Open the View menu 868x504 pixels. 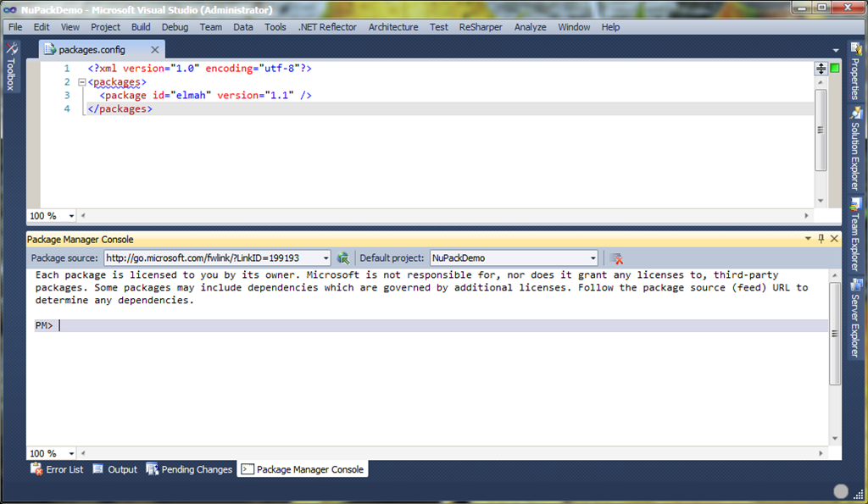tap(70, 27)
